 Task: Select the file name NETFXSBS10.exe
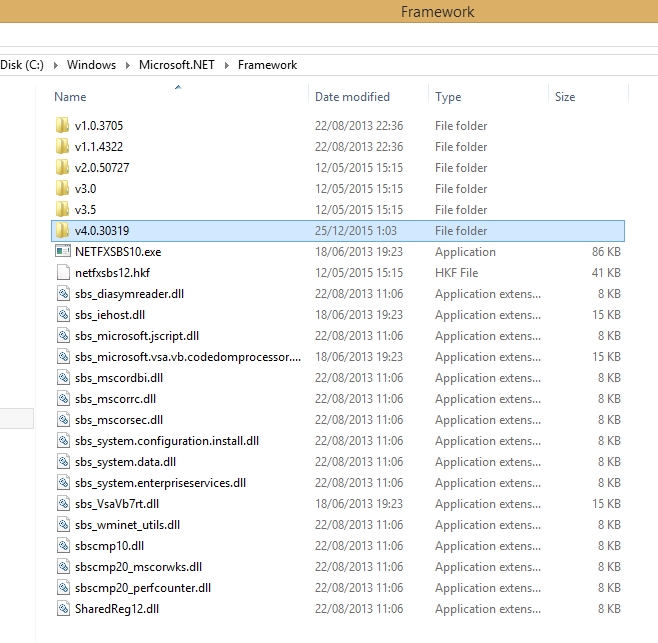(x=118, y=252)
